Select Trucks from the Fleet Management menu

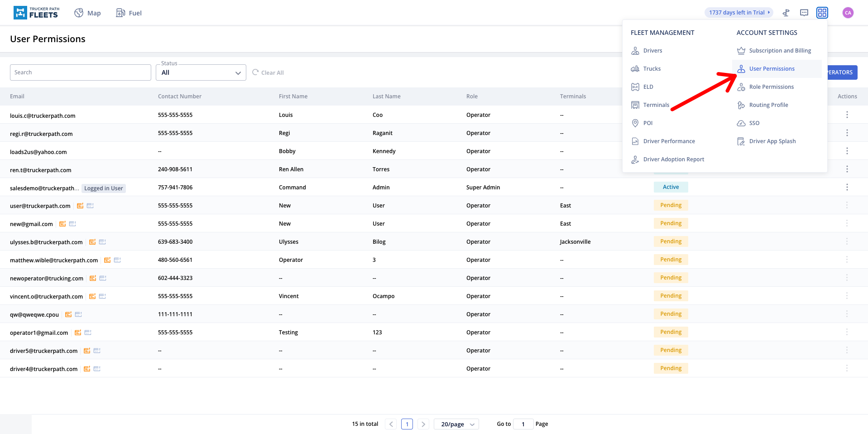(651, 68)
